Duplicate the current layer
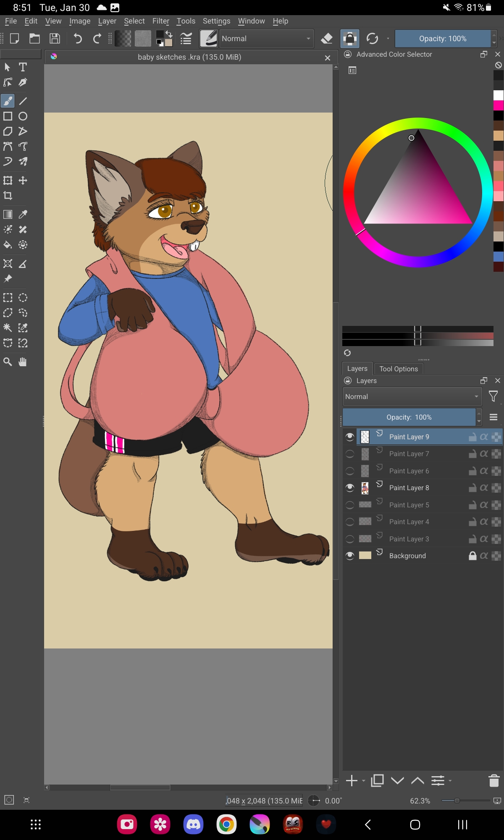504x840 pixels. 377,781
